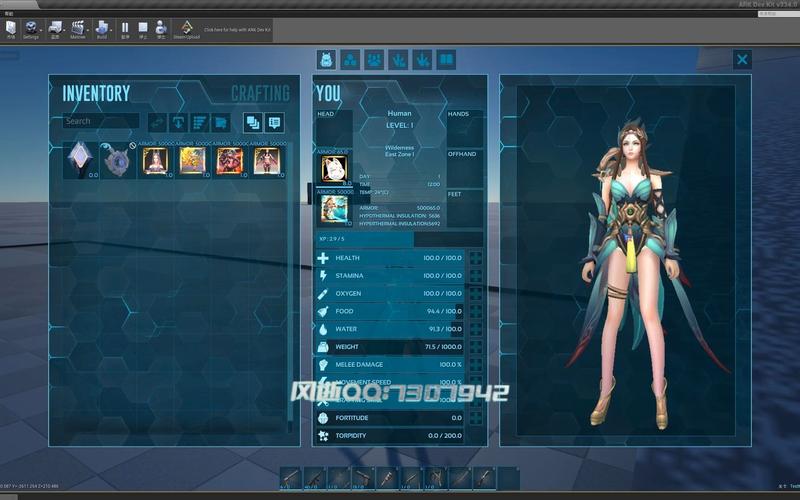
Task: Open the survivor notes book icon
Action: coord(446,60)
